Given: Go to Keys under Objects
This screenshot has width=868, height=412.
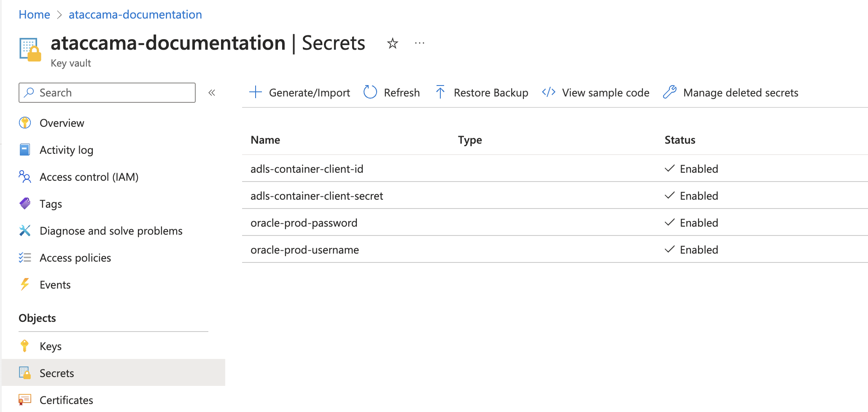Looking at the screenshot, I should tap(51, 346).
